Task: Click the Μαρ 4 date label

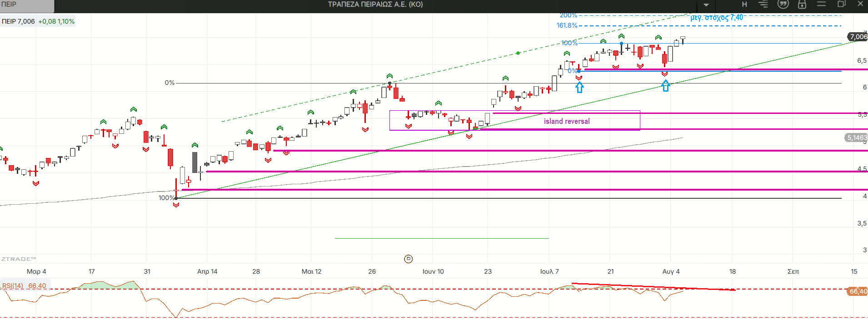Action: click(36, 271)
